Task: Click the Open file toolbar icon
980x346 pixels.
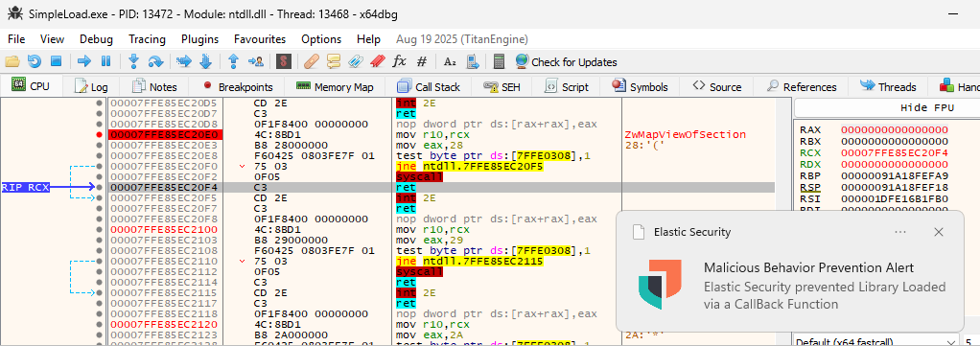Action: tap(12, 62)
